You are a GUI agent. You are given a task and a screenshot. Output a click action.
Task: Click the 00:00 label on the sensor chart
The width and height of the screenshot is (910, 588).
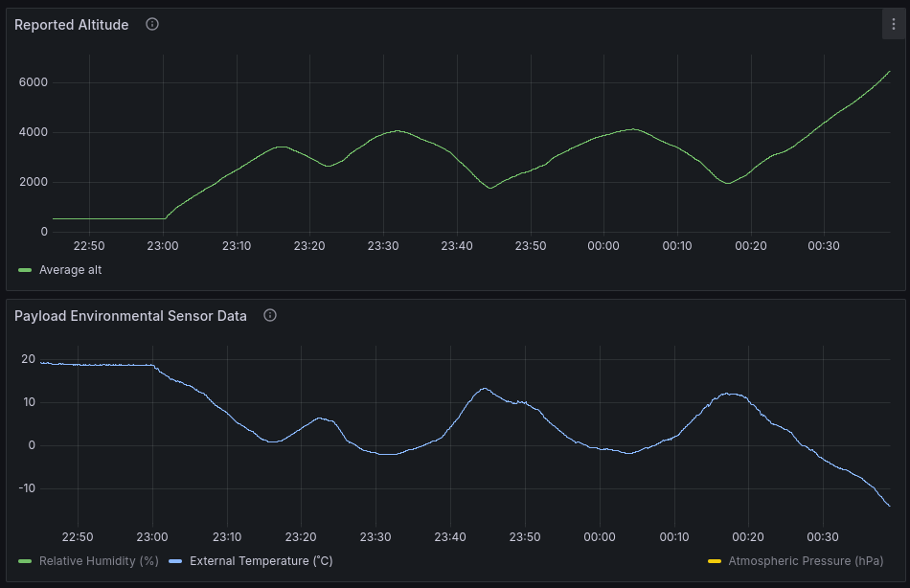click(x=600, y=537)
